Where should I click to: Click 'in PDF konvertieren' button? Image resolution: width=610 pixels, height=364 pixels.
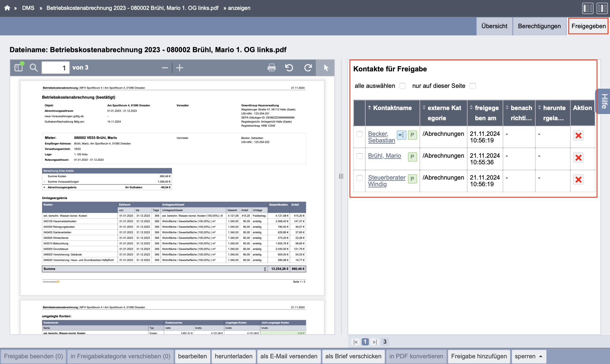click(416, 357)
